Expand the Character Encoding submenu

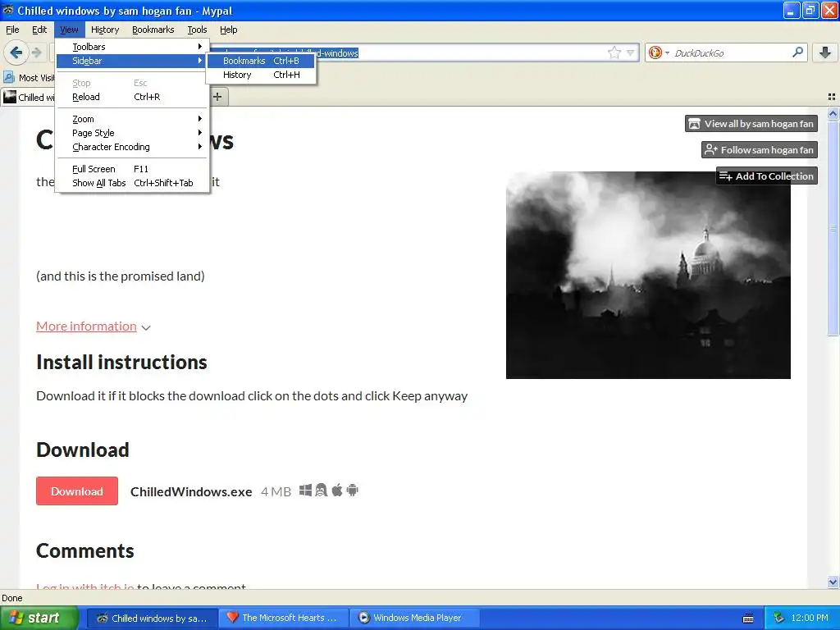(132, 147)
